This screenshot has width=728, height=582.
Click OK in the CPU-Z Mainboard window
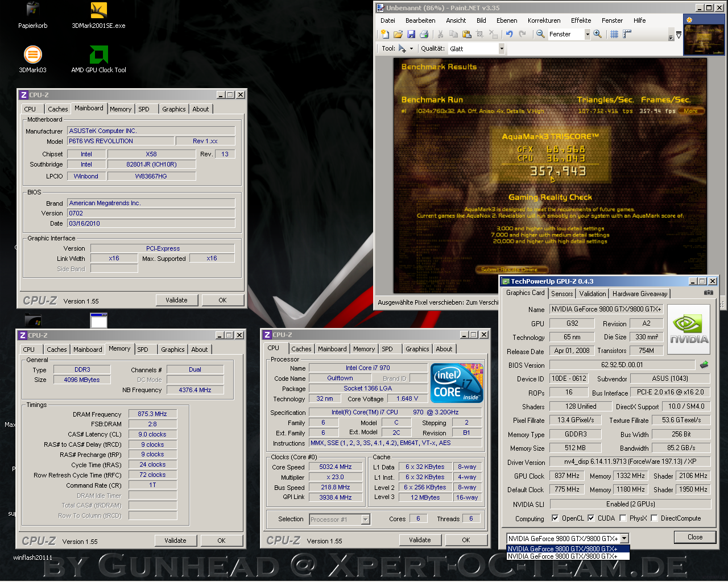(222, 300)
